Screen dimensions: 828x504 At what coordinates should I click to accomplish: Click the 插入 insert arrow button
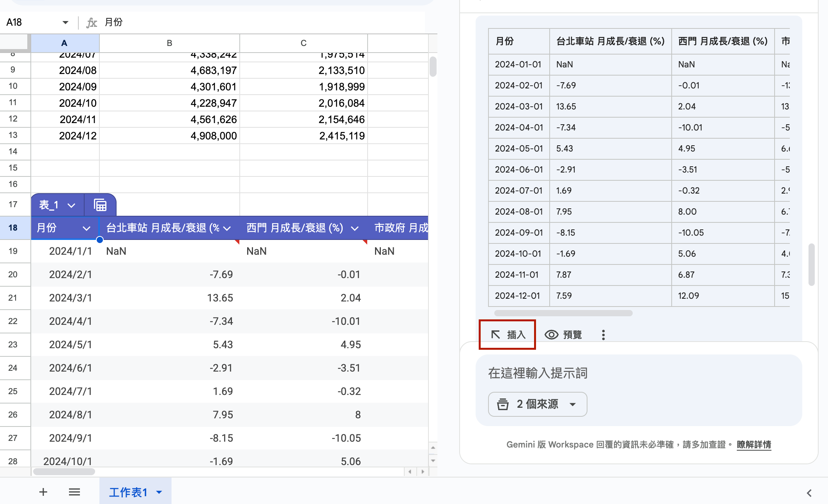(508, 335)
